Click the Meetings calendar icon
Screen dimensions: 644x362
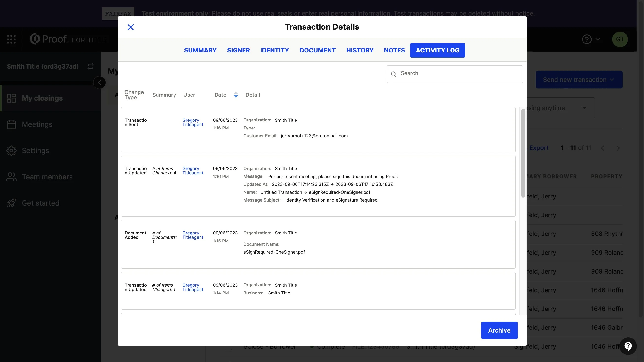click(x=11, y=124)
